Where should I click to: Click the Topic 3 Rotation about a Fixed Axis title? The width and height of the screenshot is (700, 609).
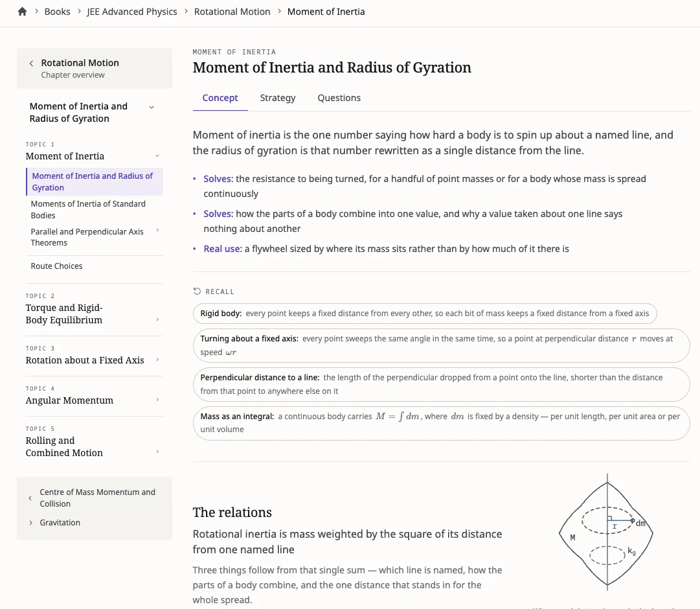(x=85, y=360)
